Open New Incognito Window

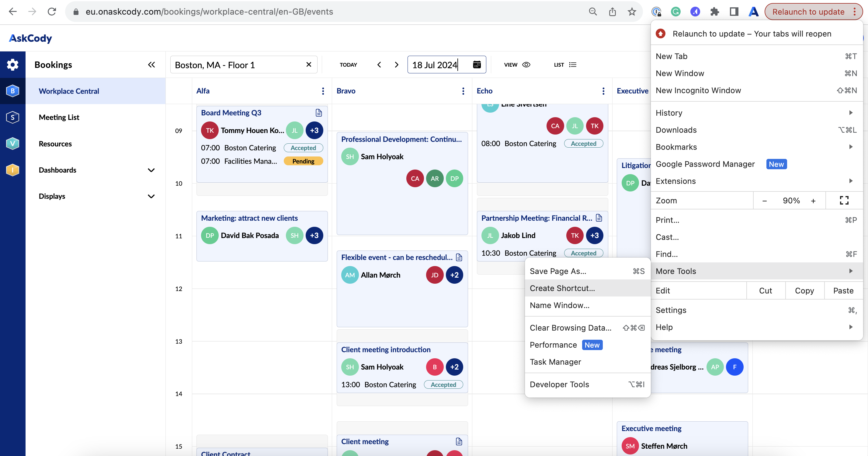click(x=757, y=90)
